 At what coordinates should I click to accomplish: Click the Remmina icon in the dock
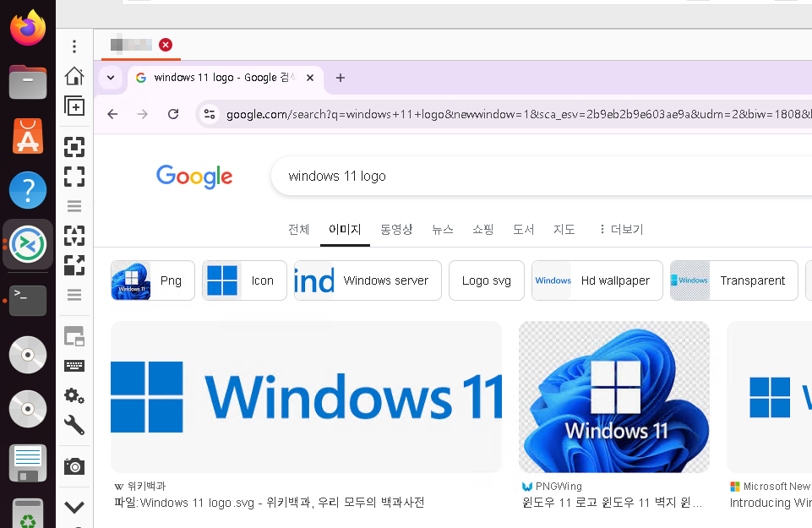tap(27, 244)
